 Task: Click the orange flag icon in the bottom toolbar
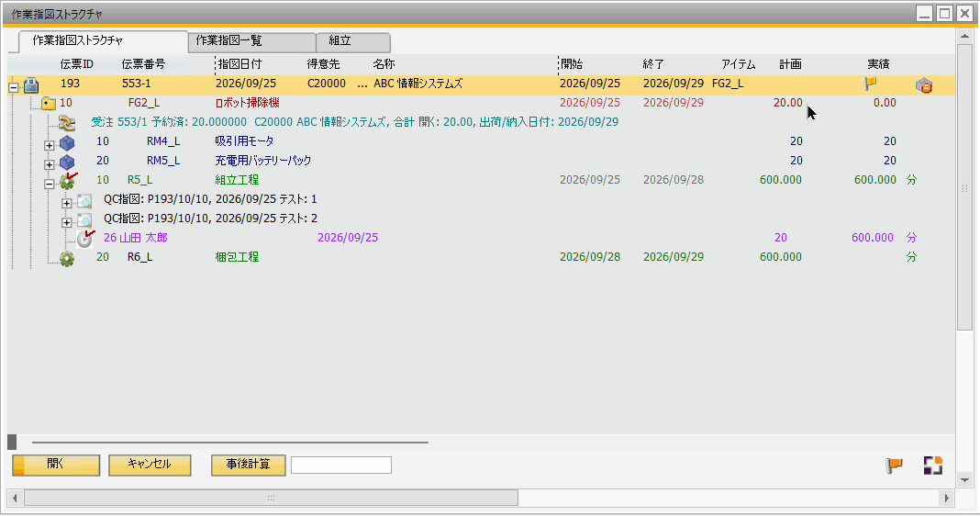[895, 466]
